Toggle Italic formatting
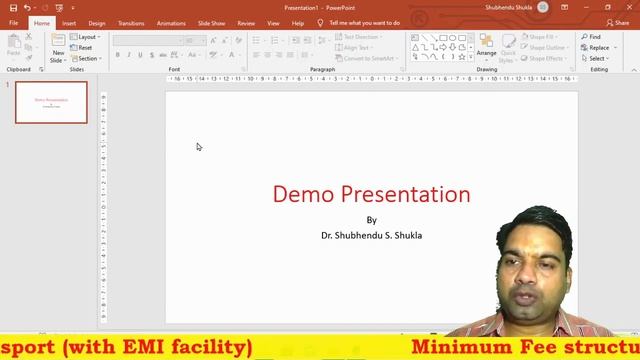 tap(129, 55)
